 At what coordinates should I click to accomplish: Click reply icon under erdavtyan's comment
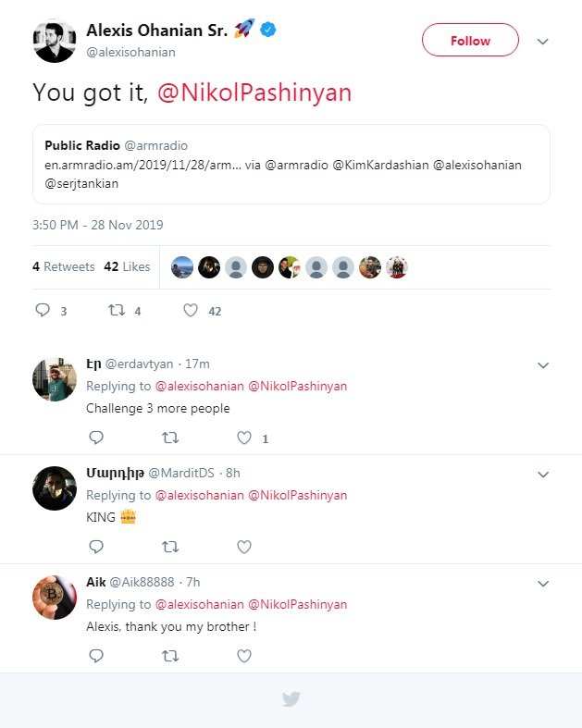point(96,438)
